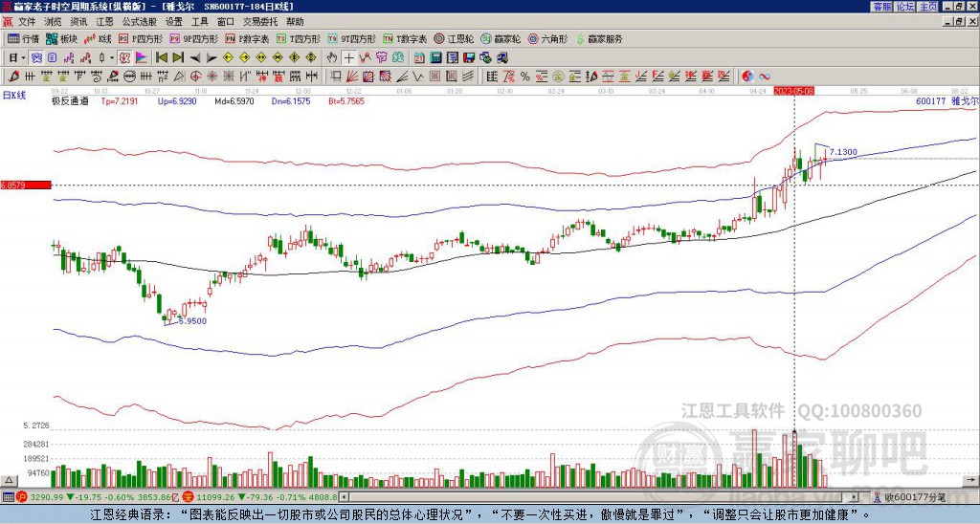Click the 6.8579 red price label
980x524 pixels.
pyautogui.click(x=26, y=185)
